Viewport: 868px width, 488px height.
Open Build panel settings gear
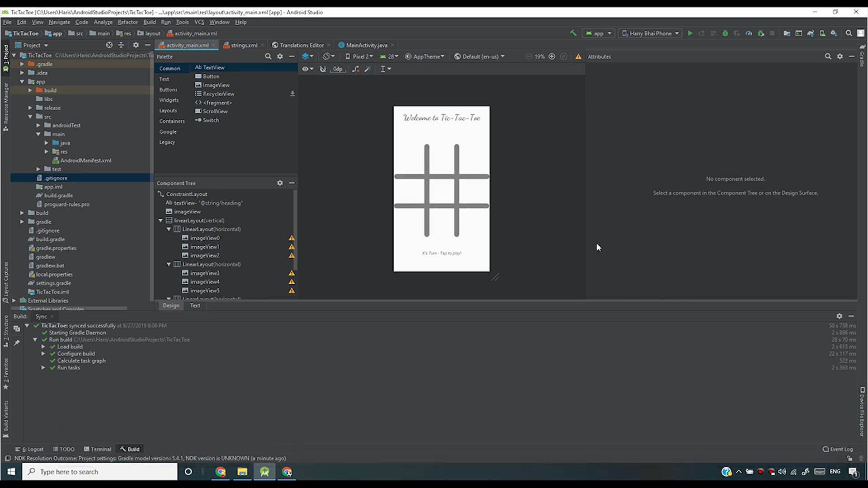tap(839, 316)
